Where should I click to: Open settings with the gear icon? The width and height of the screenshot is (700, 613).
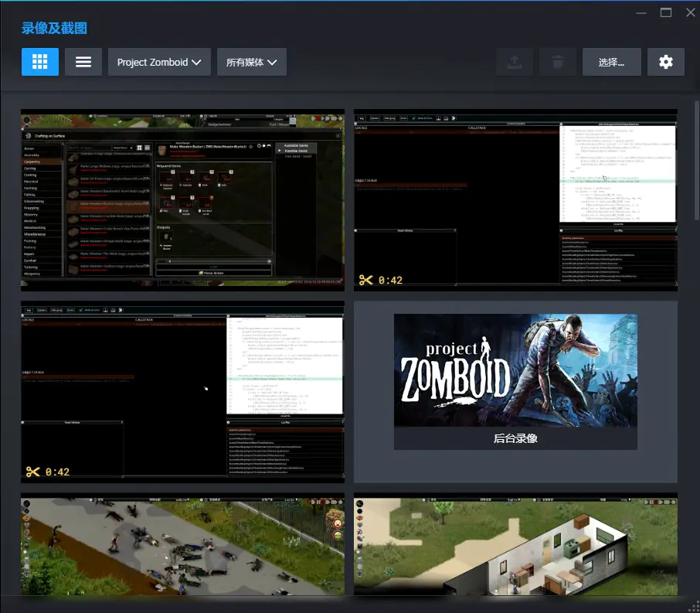[x=665, y=62]
